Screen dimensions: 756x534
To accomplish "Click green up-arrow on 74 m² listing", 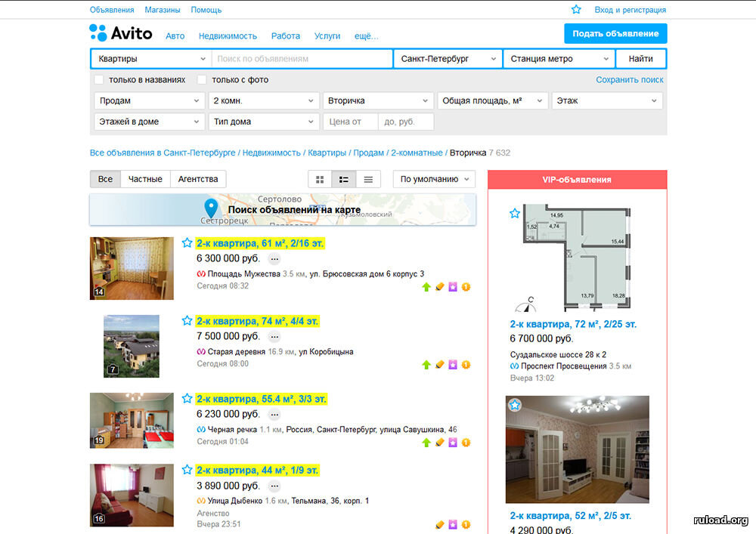I will (426, 365).
